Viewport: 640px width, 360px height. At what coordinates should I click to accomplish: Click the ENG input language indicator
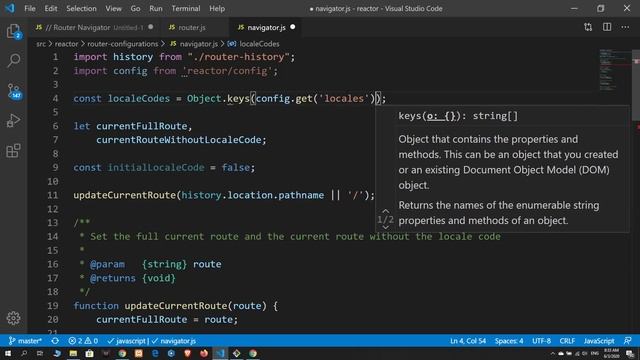[x=595, y=353]
